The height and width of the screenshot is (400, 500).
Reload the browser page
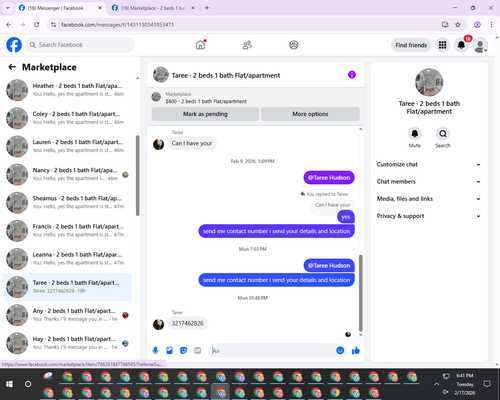click(37, 25)
